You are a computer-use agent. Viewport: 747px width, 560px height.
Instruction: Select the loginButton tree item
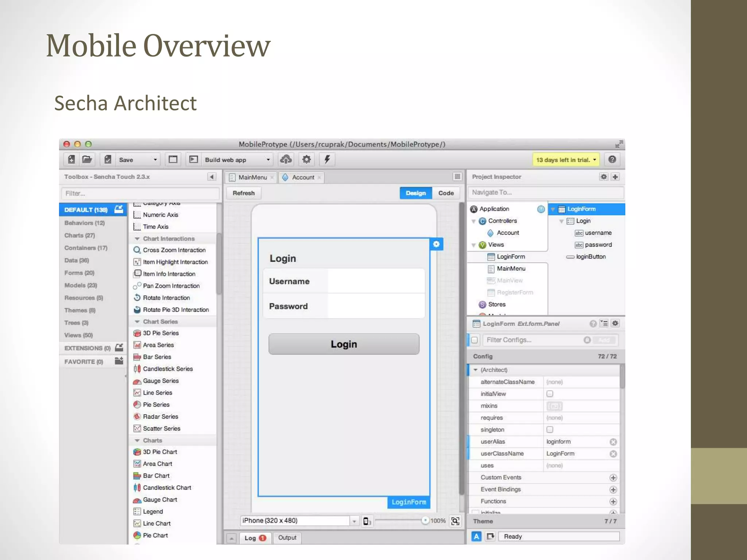(x=586, y=257)
